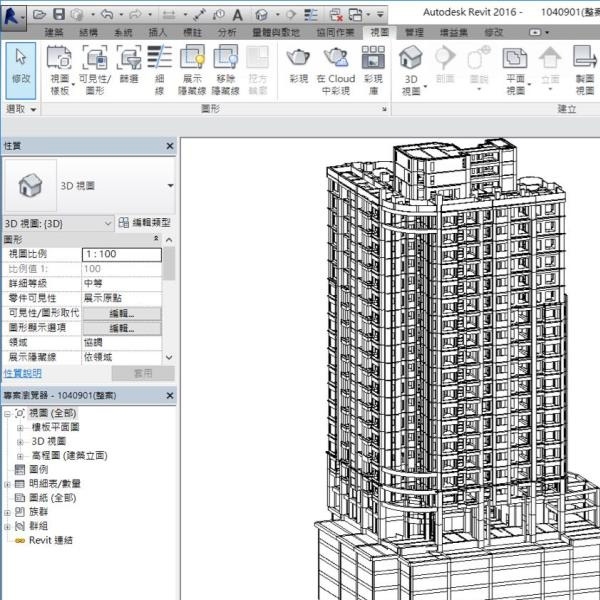Viewport: 600px width, 600px height.
Task: Click the 視圖比例 1 : 100 field
Action: click(120, 254)
